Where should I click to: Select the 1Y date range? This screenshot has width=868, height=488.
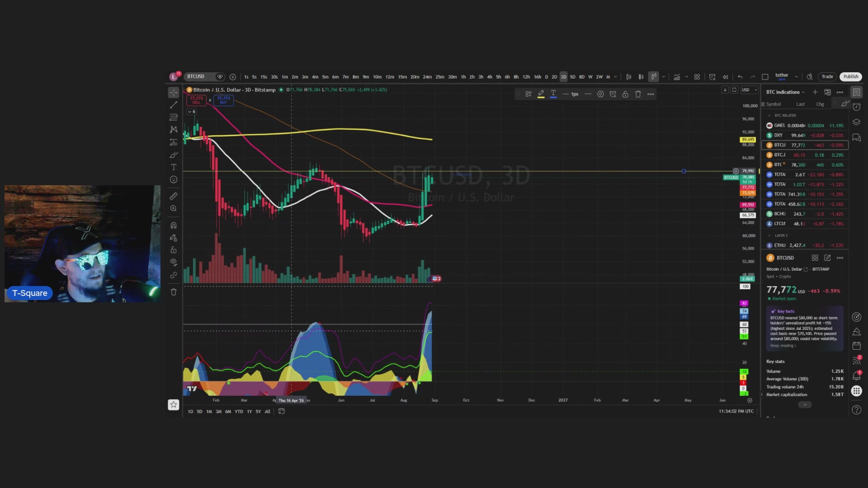249,412
